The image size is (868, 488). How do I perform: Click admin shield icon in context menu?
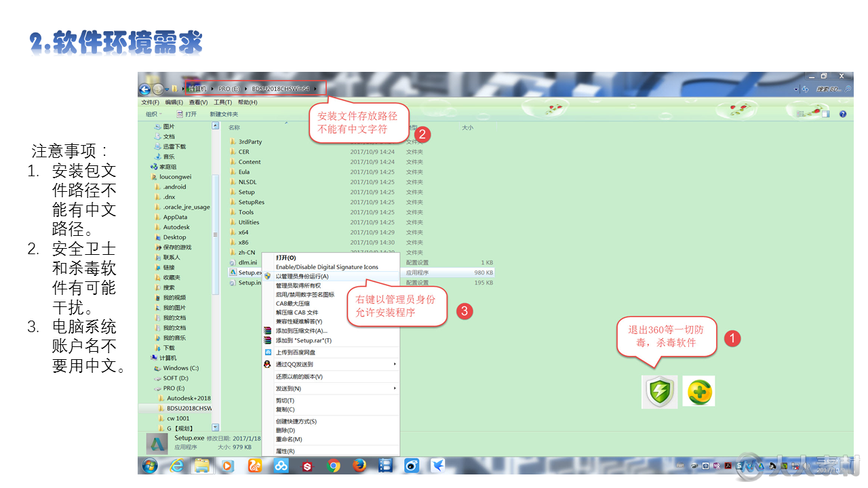268,277
